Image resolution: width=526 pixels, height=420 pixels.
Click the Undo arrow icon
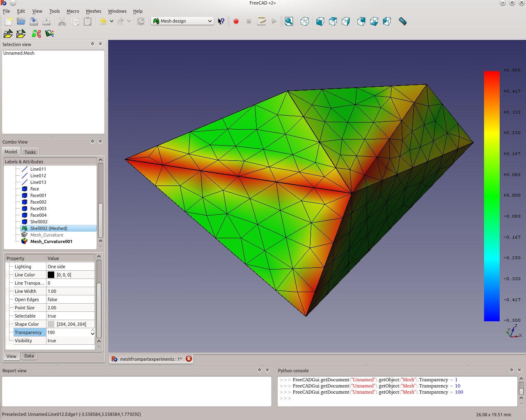(x=103, y=21)
